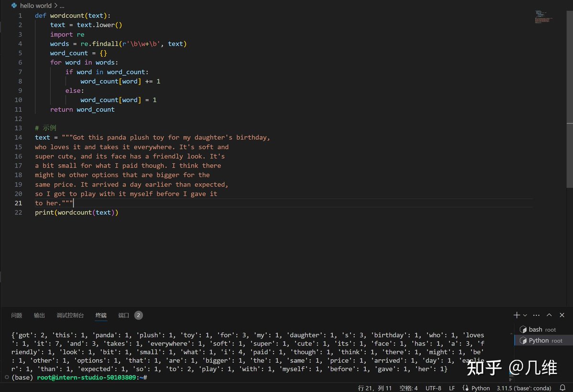The height and width of the screenshot is (392, 573).
Task: Click the '# 示例' comment line
Action: 45,128
